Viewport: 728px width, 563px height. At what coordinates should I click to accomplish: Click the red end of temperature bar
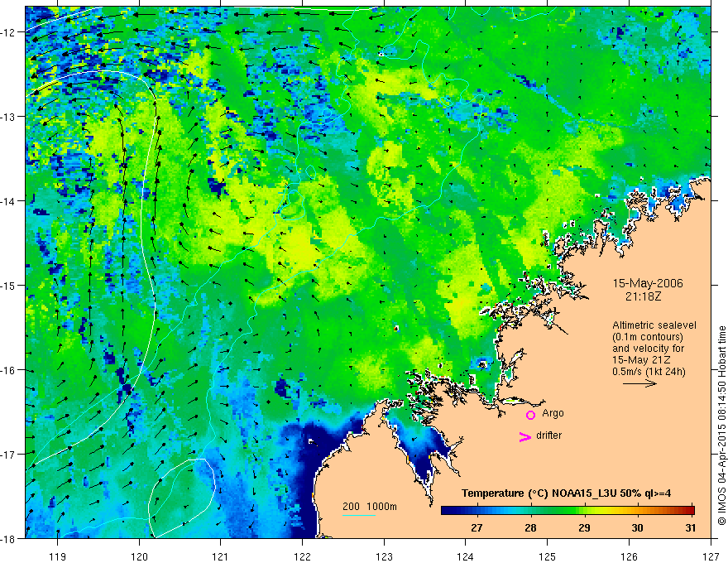click(x=691, y=511)
